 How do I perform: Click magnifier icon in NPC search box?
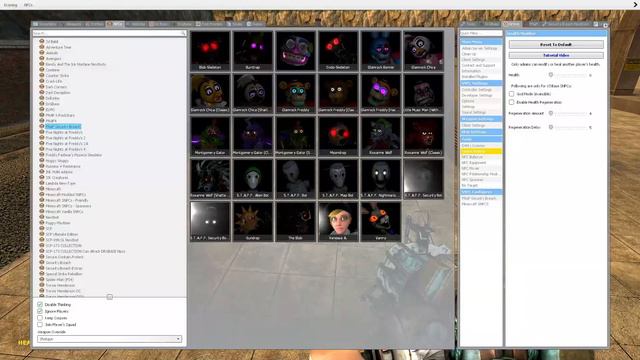click(x=183, y=33)
